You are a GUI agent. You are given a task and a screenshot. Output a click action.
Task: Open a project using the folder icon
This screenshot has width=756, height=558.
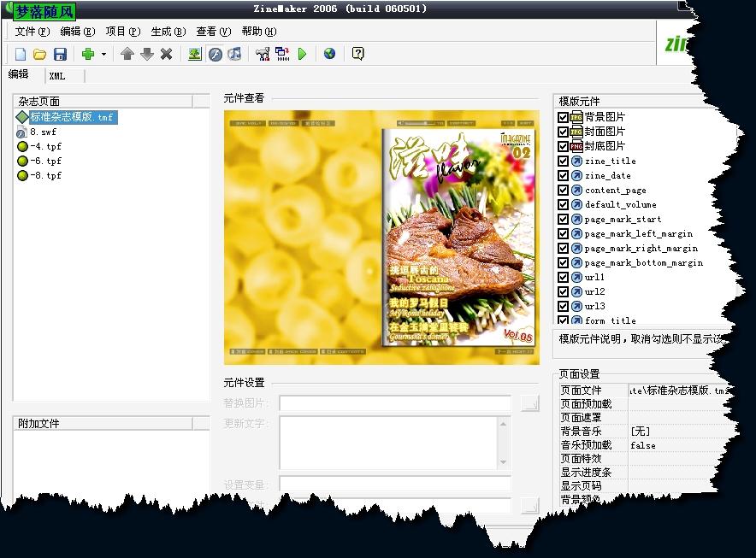pyautogui.click(x=39, y=54)
